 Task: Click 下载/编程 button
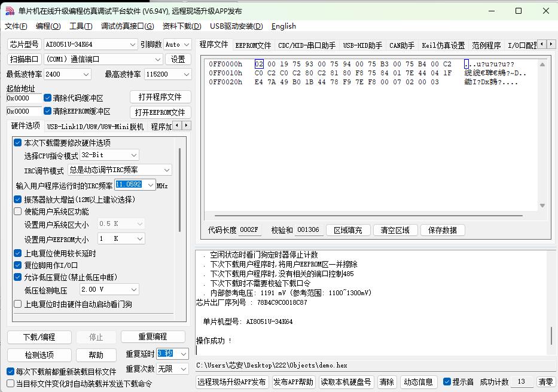point(39,337)
